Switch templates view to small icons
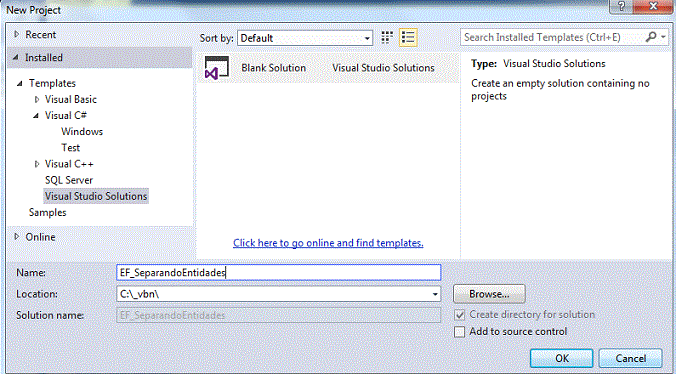This screenshot has height=374, width=676. point(387,38)
